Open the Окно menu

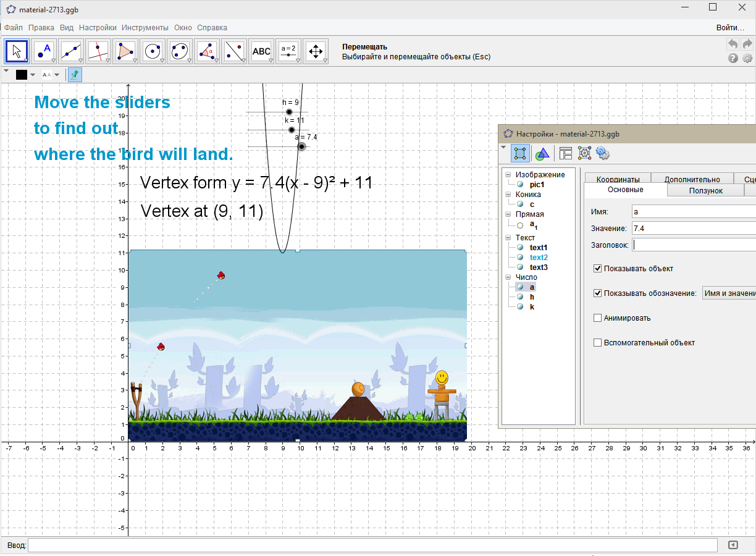coord(183,27)
